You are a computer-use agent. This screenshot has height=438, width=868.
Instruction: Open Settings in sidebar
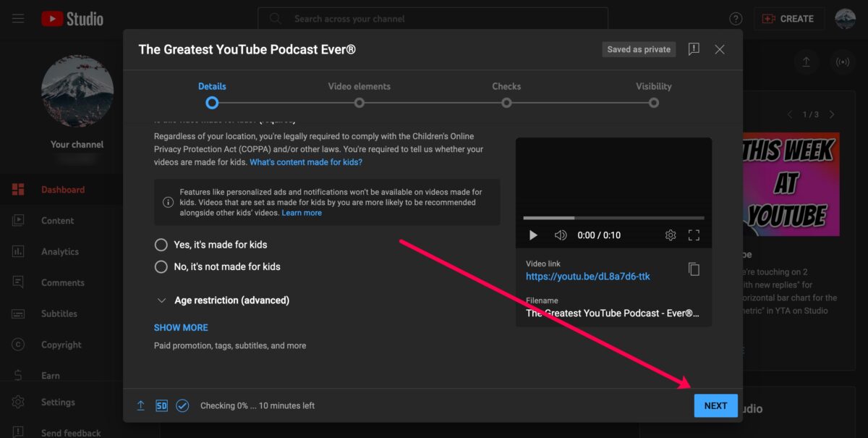(61, 403)
